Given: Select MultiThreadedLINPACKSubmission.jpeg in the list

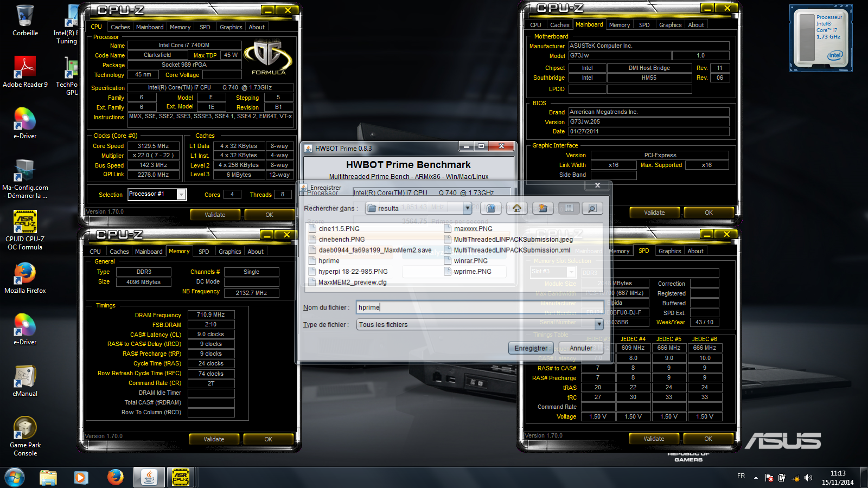Looking at the screenshot, I should pos(508,240).
